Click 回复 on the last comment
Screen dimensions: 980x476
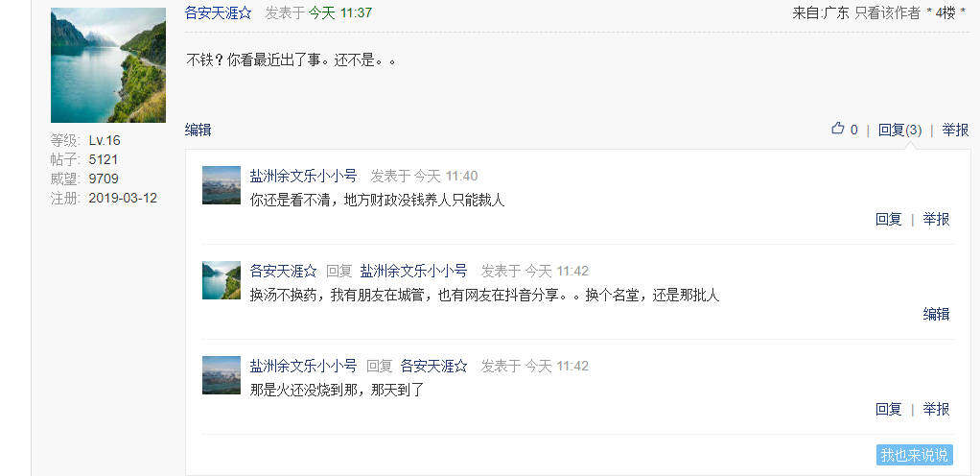click(x=888, y=409)
